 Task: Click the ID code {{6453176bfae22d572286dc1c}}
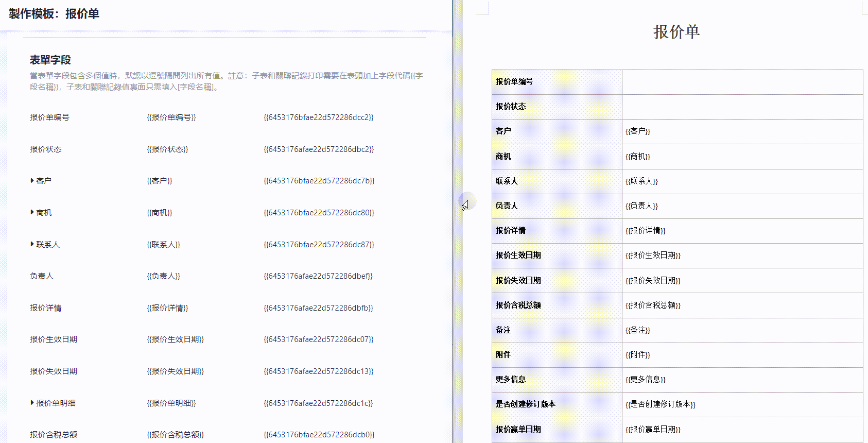point(318,403)
